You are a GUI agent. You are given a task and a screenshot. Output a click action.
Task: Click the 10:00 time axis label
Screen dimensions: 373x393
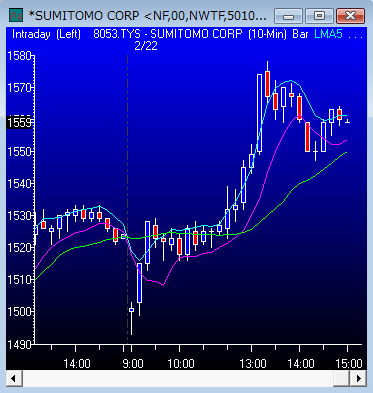tap(181, 363)
